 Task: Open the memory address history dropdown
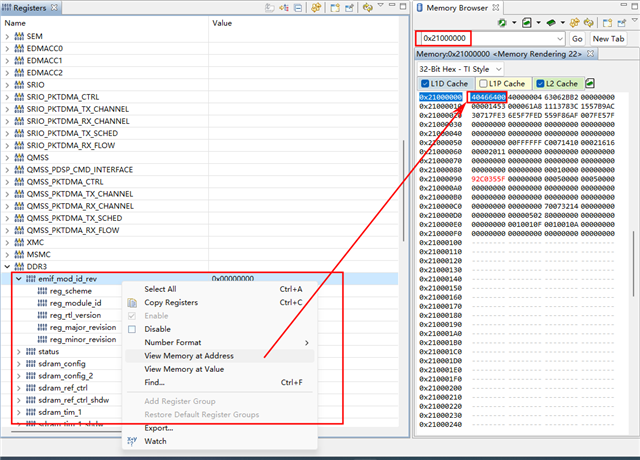pyautogui.click(x=560, y=39)
